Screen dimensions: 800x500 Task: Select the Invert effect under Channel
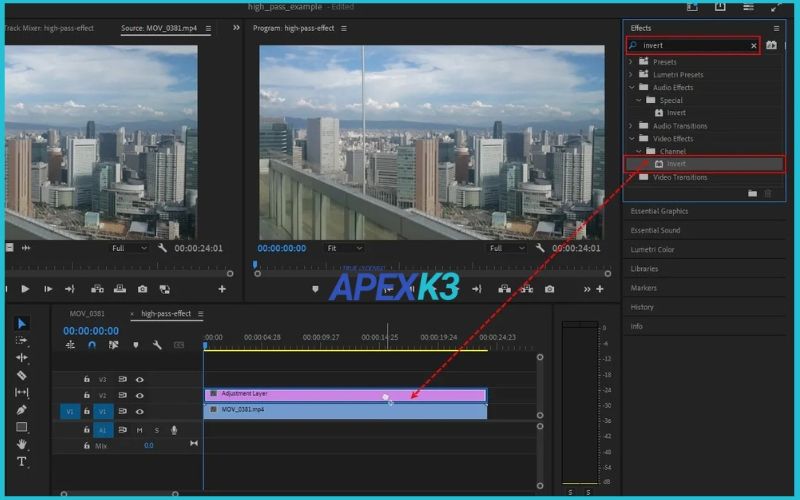[676, 164]
